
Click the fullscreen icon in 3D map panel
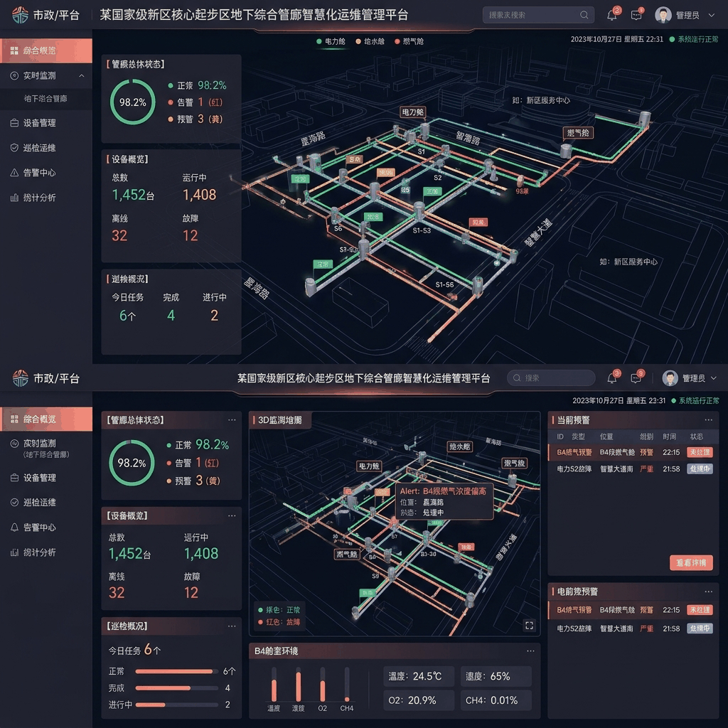pos(529,626)
